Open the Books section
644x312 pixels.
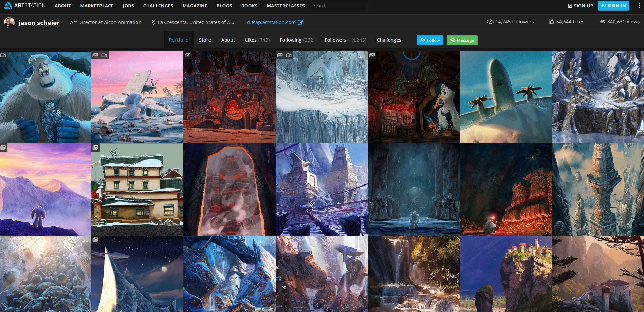(250, 6)
